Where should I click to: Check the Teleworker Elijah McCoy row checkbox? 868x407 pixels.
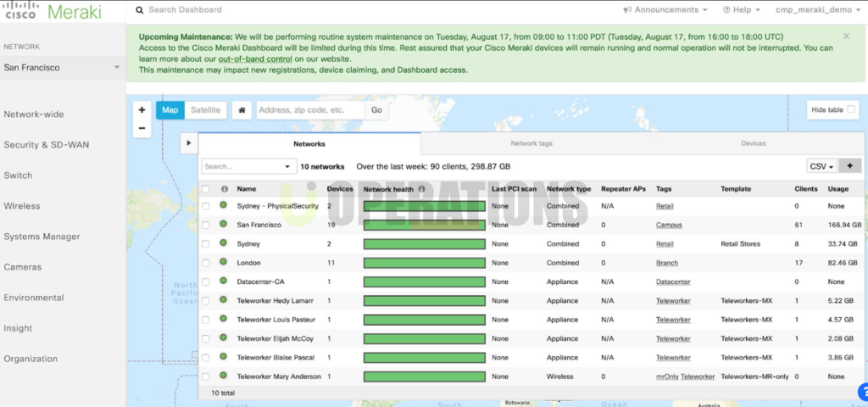(x=206, y=338)
